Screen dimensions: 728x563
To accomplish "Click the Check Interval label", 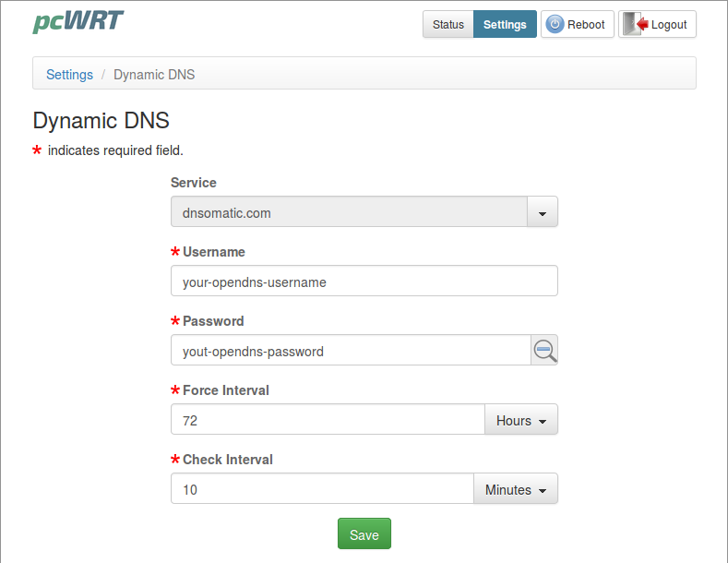I will tap(228, 460).
